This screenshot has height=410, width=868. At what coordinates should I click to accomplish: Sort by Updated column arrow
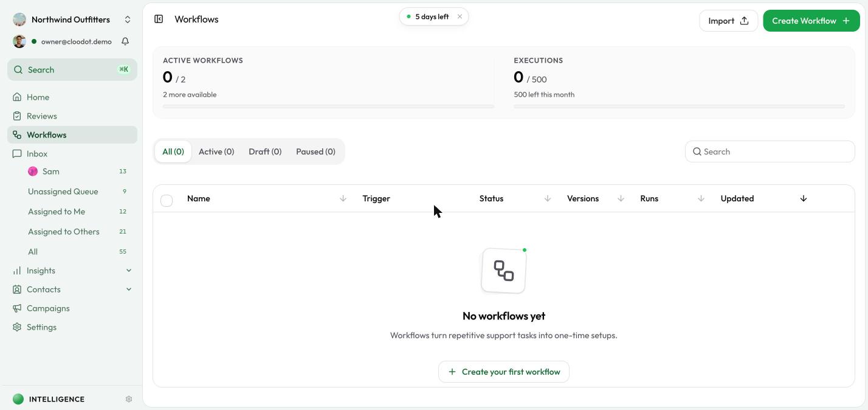[x=804, y=198]
